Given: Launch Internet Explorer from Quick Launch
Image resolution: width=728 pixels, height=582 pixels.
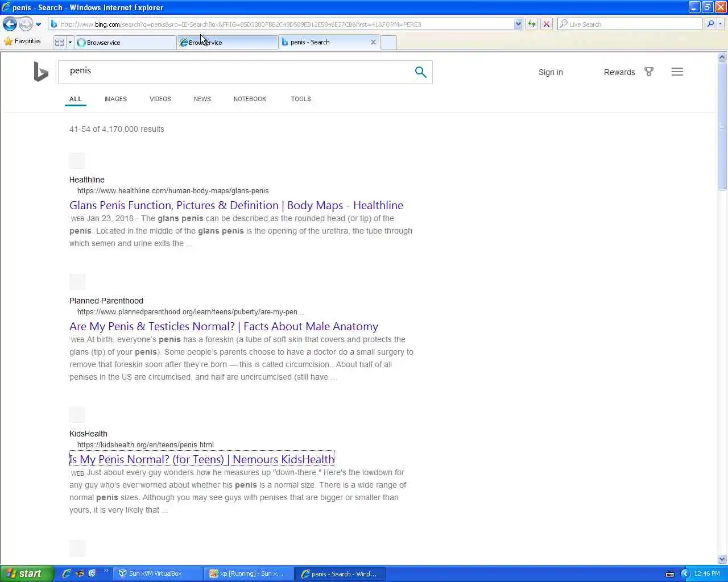Looking at the screenshot, I should coord(67,573).
